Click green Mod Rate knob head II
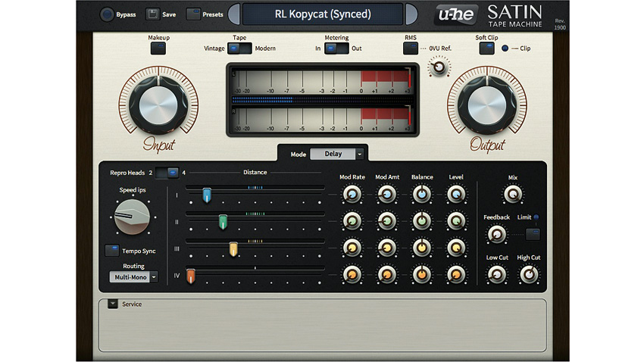This screenshot has width=644, height=362. point(352,221)
